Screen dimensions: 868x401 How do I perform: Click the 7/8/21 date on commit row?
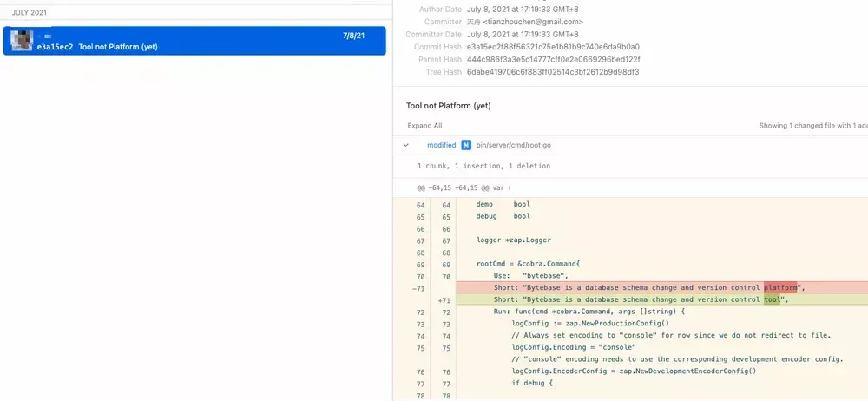353,36
